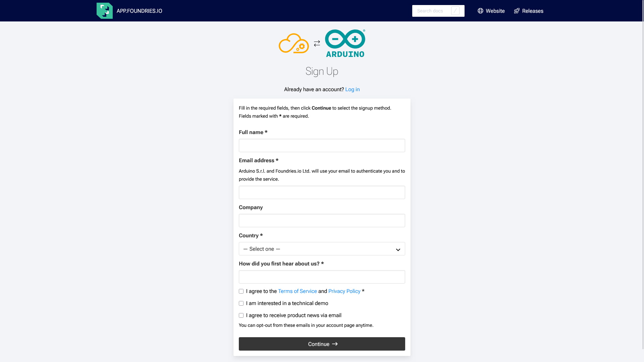Click the chevron on the Country selector

coord(398,249)
